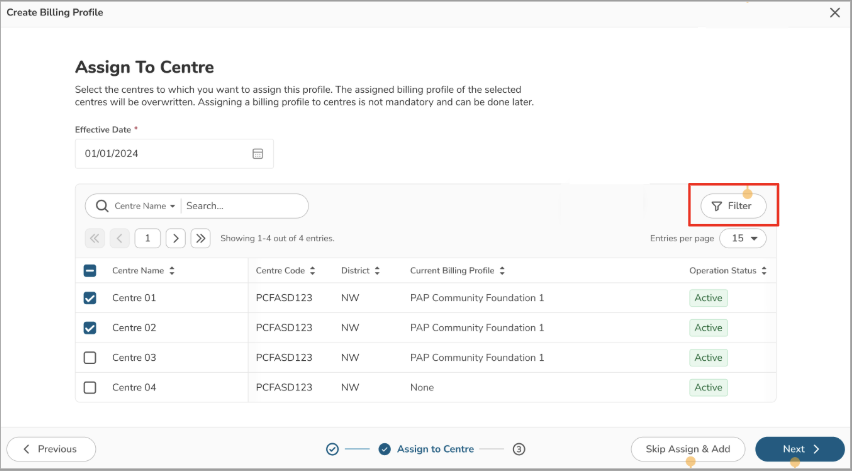Open the Entries per page dropdown
The image size is (852, 472).
pyautogui.click(x=742, y=238)
